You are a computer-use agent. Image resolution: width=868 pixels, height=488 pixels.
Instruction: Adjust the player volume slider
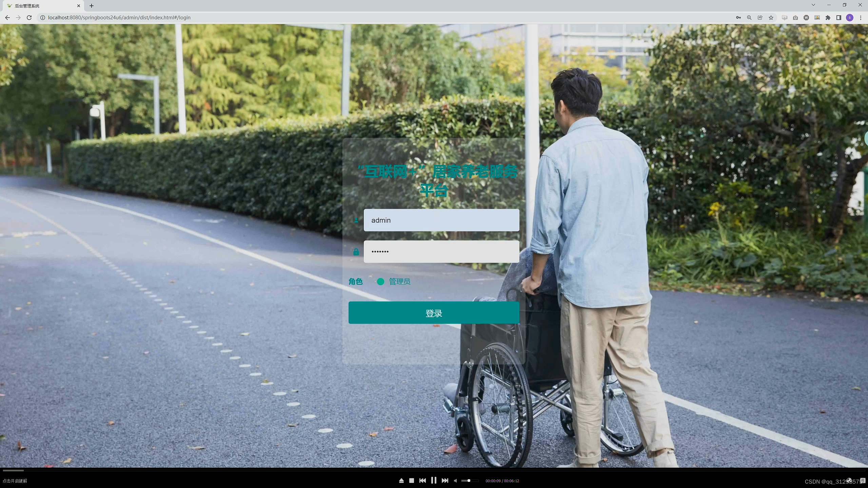coord(470,481)
